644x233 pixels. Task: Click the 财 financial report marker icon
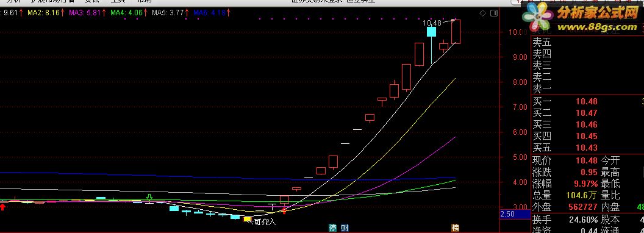345,228
